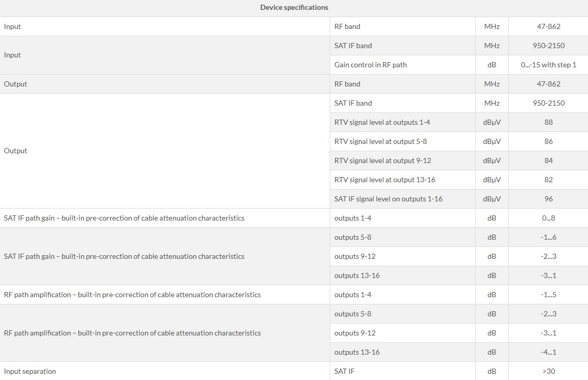
Task: Click the first SAT IF path gain label
Action: (x=124, y=218)
